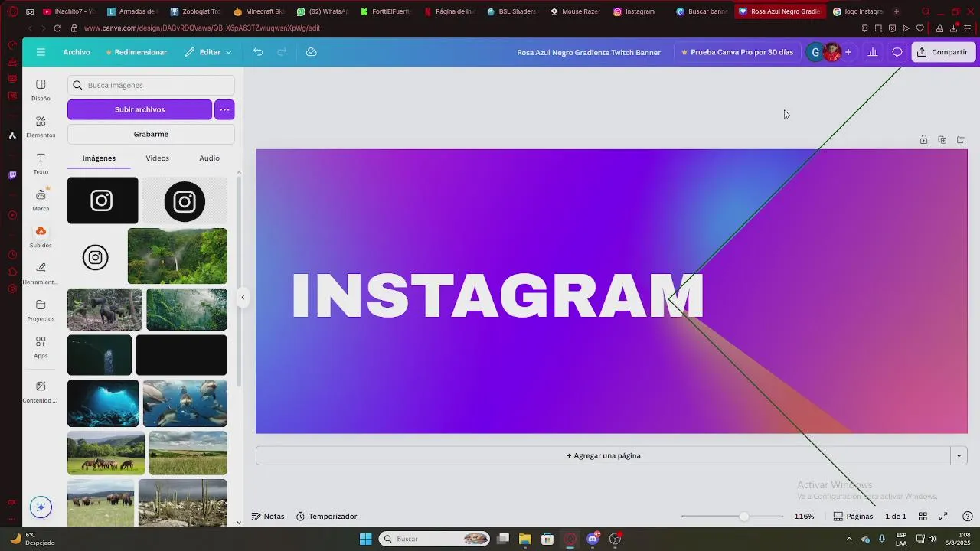Viewport: 980px width, 551px height.
Task: Click the design title Rosa Azul Negro Gradiente
Action: click(x=588, y=52)
